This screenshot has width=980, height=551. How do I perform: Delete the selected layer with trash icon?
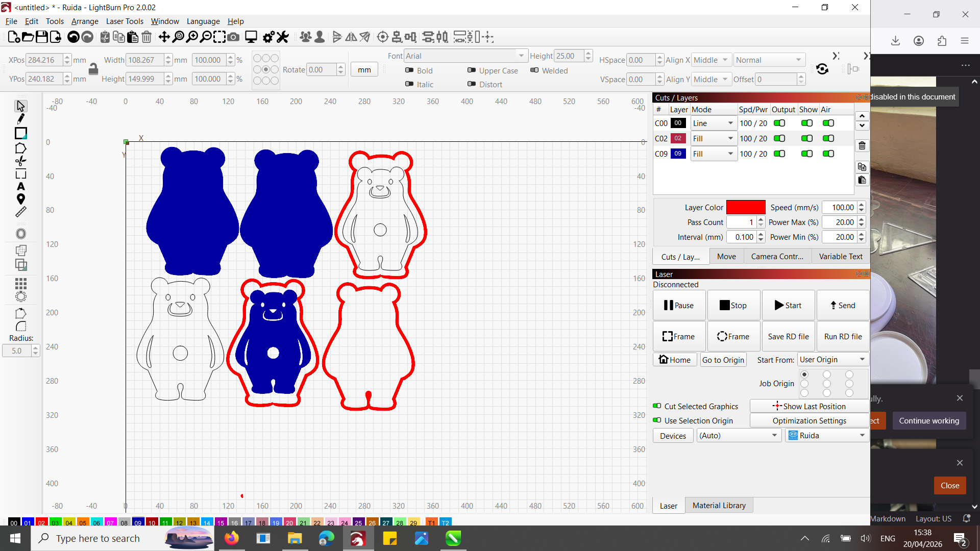click(x=862, y=146)
